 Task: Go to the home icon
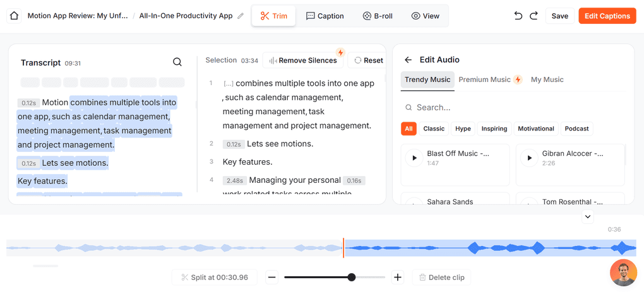[x=14, y=16]
